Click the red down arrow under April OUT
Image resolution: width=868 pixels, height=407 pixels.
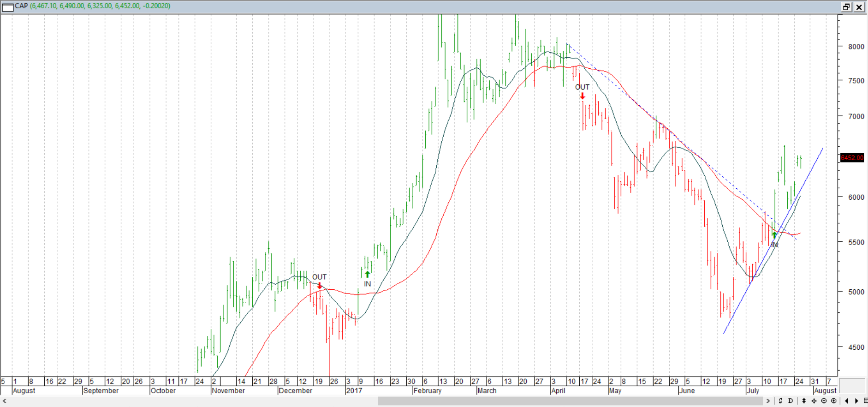[x=583, y=96]
